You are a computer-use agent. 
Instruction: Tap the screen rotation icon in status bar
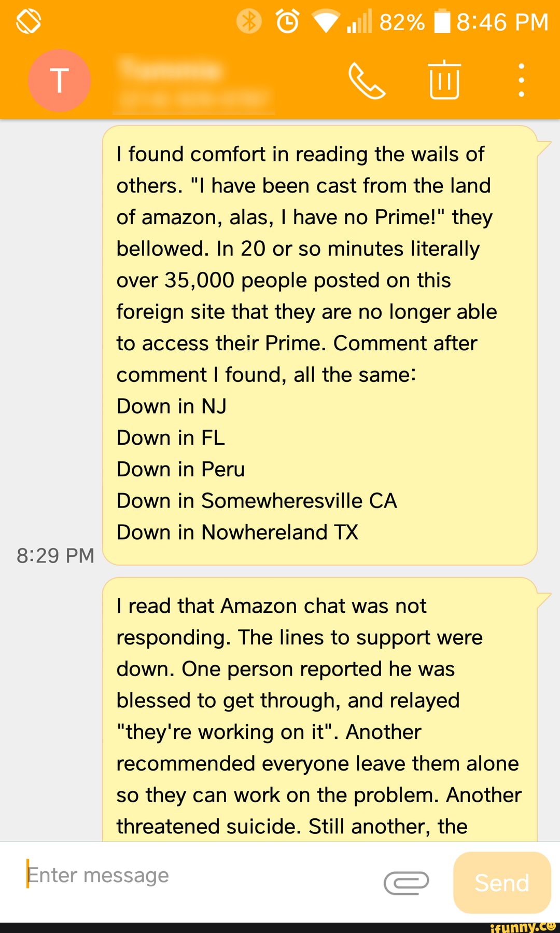[29, 22]
